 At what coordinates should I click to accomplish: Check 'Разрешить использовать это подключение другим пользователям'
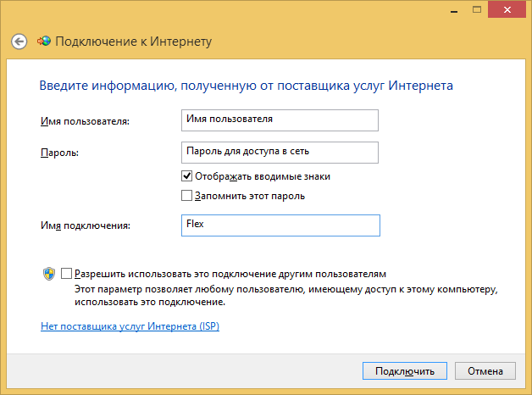coord(66,274)
